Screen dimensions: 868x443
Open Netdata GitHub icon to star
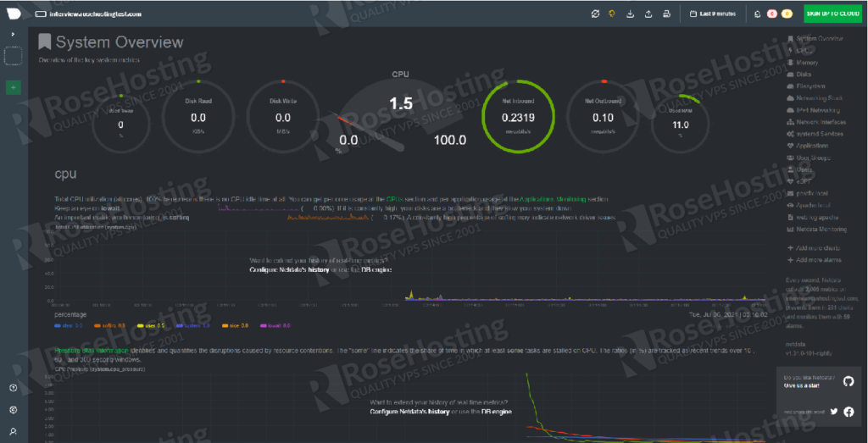pos(848,382)
